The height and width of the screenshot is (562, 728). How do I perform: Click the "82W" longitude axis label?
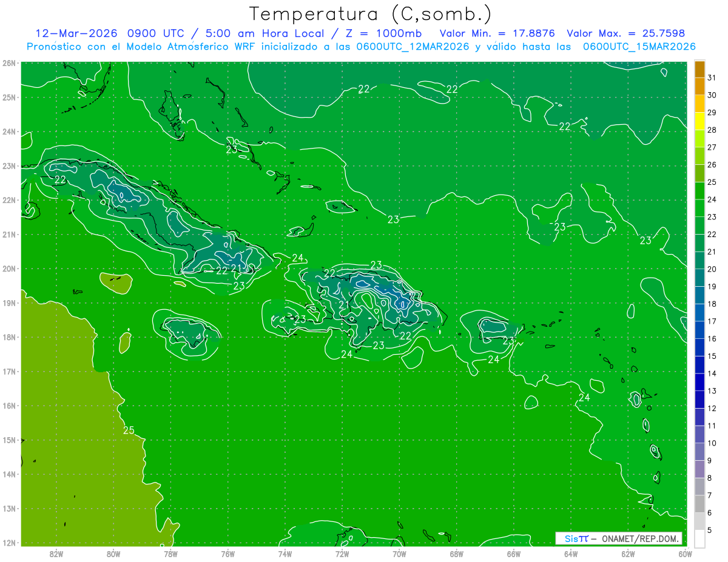tap(56, 554)
